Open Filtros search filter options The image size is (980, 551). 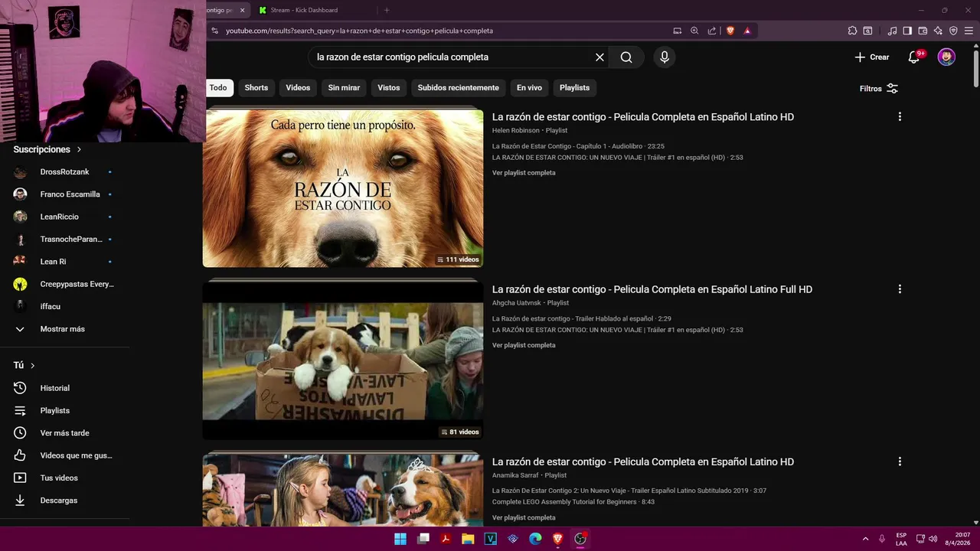(x=879, y=89)
